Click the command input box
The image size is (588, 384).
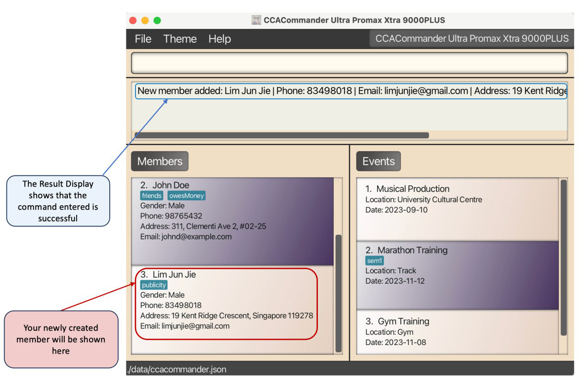(349, 63)
